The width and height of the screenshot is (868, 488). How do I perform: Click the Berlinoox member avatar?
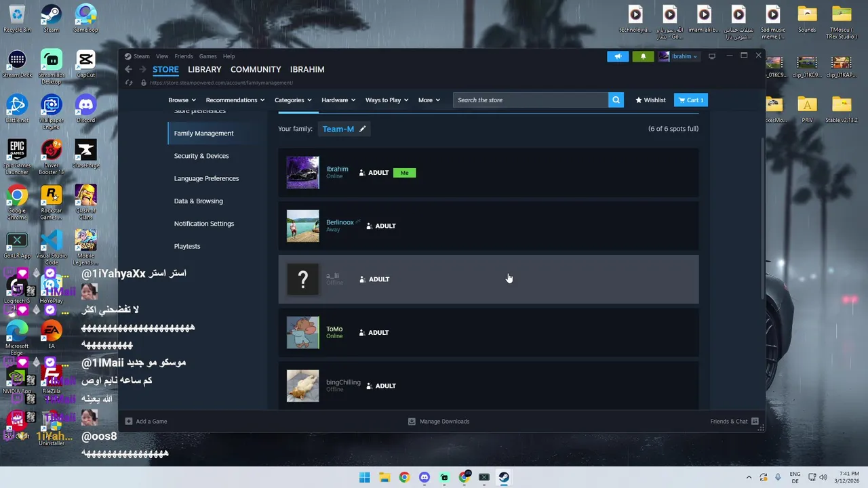point(302,226)
